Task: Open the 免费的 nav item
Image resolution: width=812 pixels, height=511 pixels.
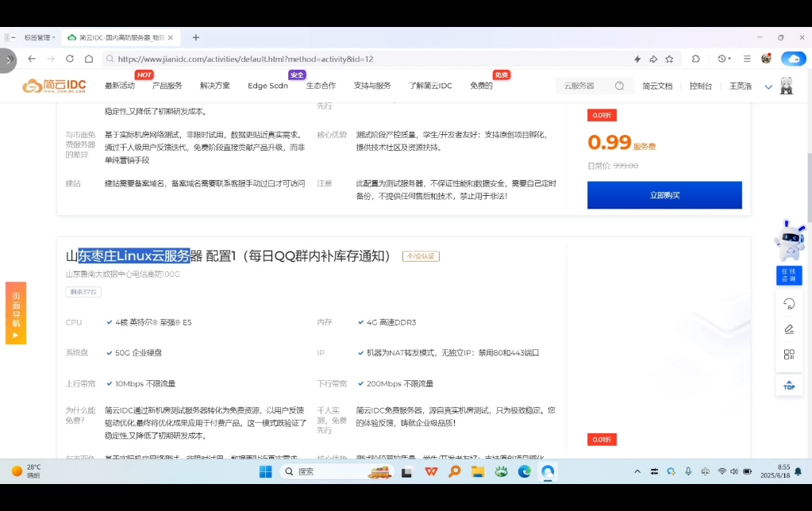Action: [x=481, y=86]
